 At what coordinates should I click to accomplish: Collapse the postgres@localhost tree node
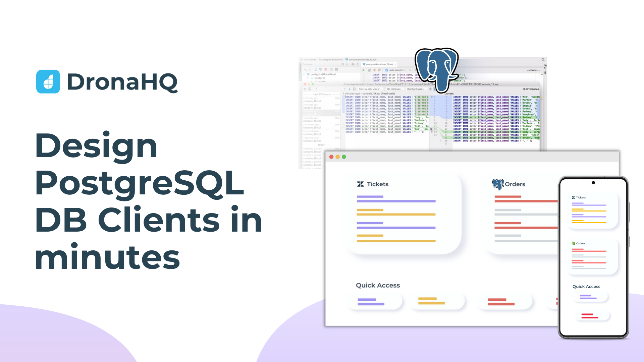click(304, 74)
